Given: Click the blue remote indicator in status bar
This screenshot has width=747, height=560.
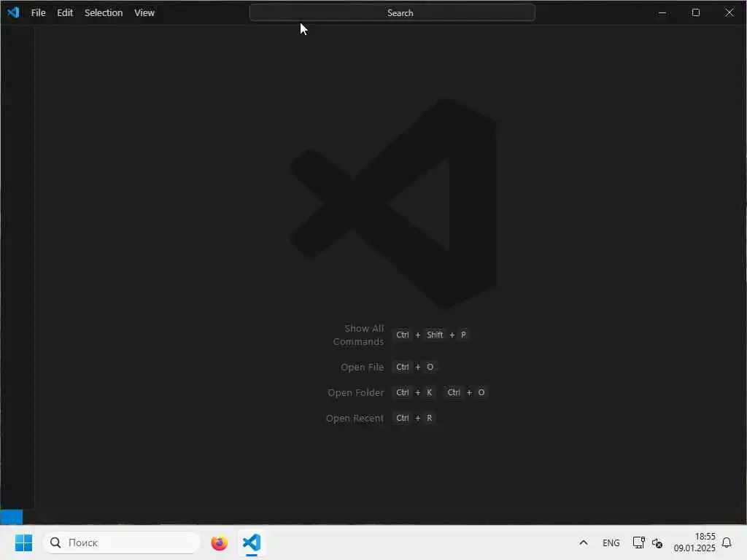Looking at the screenshot, I should (x=12, y=517).
